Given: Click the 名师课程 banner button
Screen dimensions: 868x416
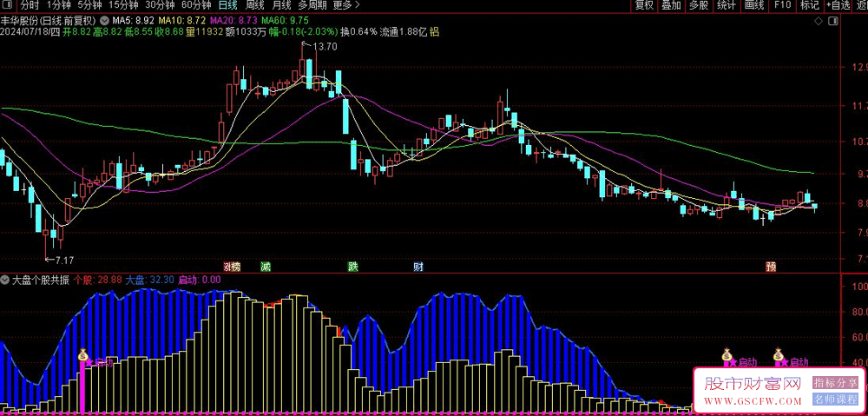Looking at the screenshot, I should click(x=835, y=399).
